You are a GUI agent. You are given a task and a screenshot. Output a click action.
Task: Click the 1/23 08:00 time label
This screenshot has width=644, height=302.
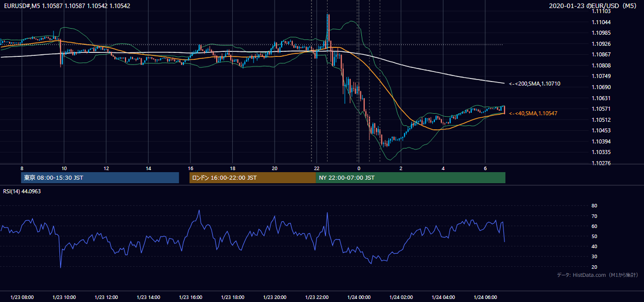pos(22,297)
